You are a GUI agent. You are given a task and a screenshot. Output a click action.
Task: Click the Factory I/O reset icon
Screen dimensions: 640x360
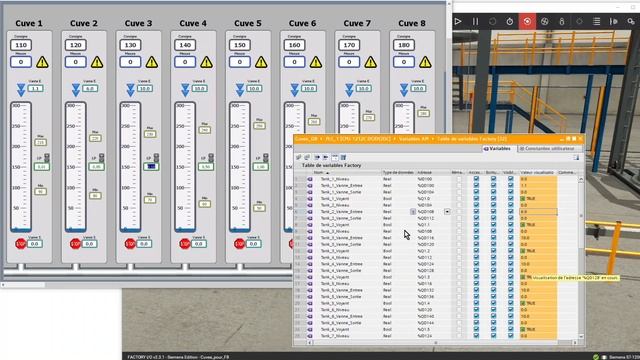point(493,21)
